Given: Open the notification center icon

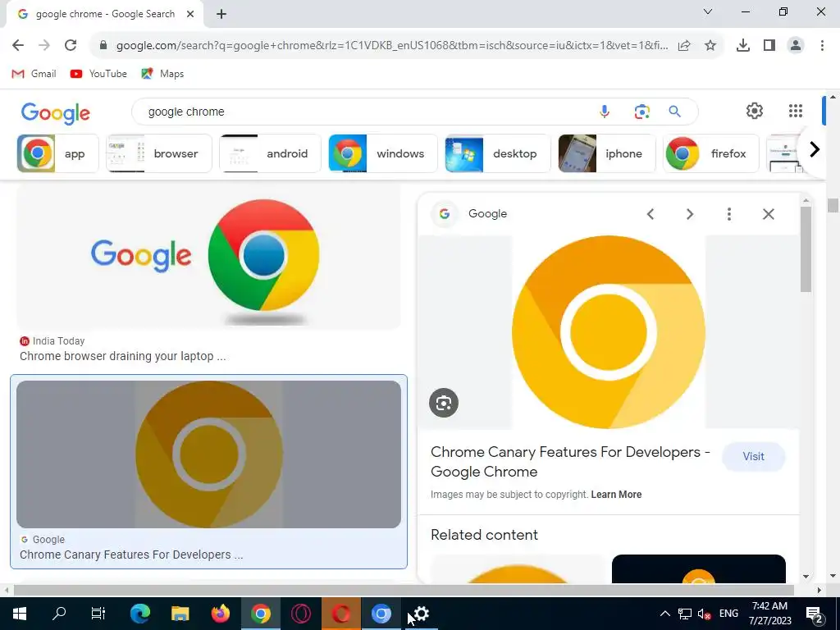Looking at the screenshot, I should (x=814, y=614).
